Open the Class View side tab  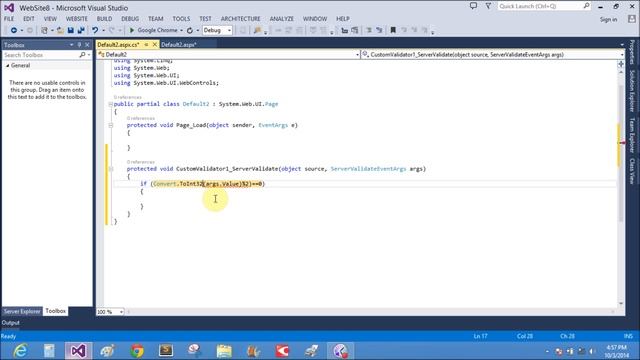pyautogui.click(x=632, y=171)
